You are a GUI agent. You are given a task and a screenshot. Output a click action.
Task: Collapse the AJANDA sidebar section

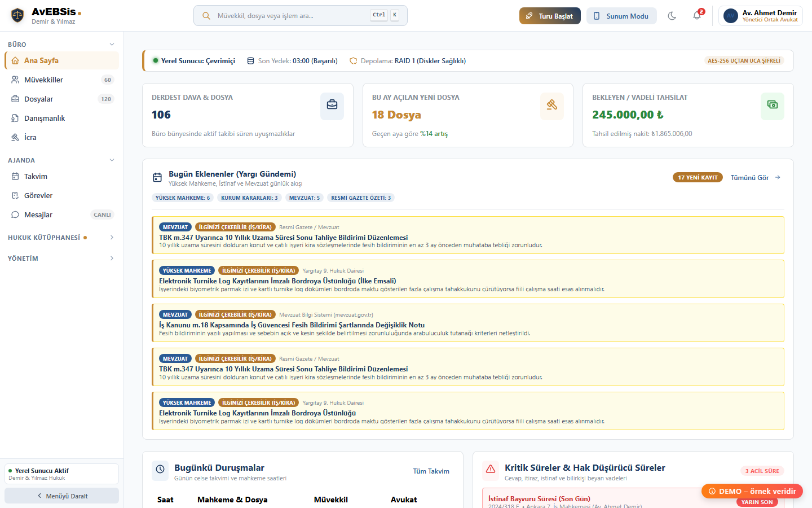click(x=61, y=160)
